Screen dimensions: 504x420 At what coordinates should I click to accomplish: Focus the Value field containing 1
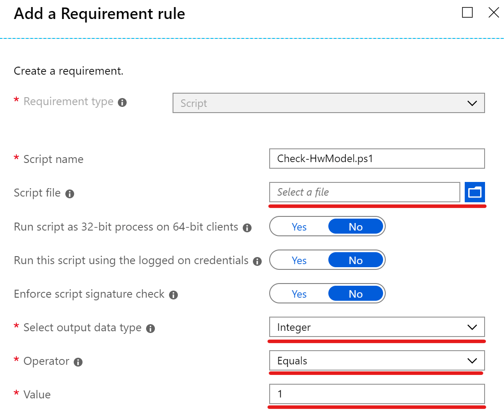(376, 394)
